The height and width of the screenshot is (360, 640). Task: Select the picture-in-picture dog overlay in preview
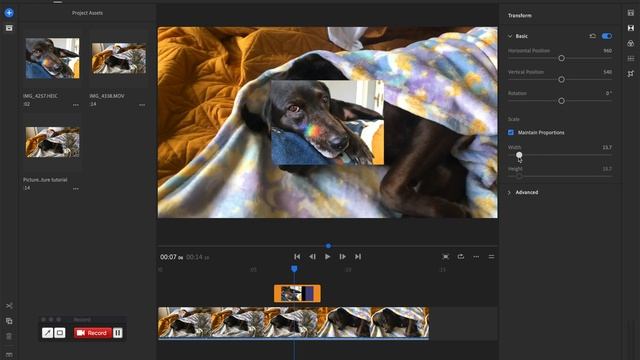click(328, 123)
